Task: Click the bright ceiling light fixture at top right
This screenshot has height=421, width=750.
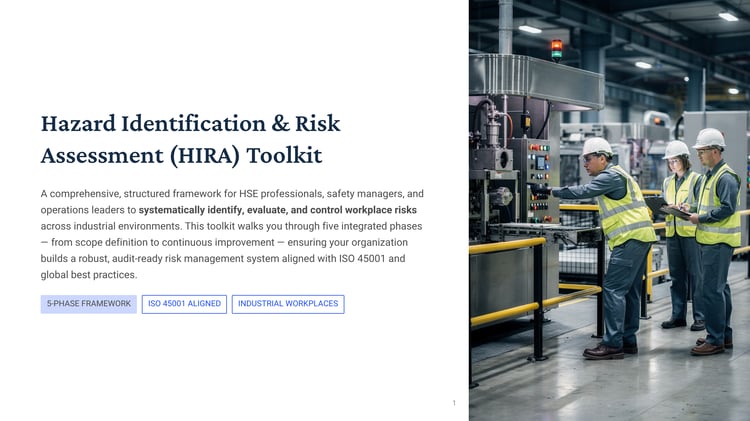Action: (728, 16)
